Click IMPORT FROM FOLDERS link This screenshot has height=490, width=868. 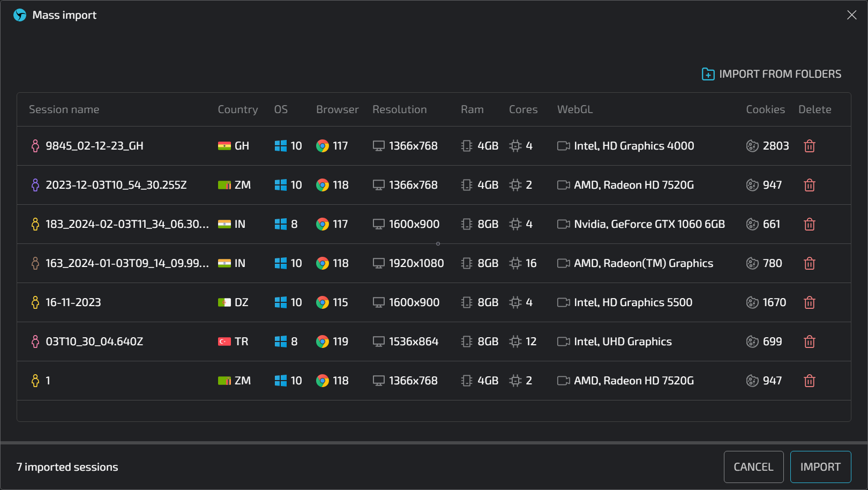click(780, 74)
